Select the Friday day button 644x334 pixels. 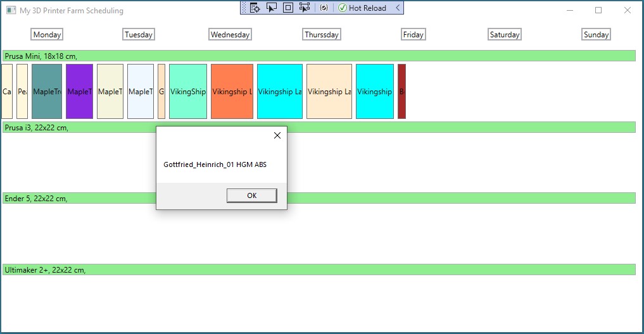pyautogui.click(x=413, y=34)
